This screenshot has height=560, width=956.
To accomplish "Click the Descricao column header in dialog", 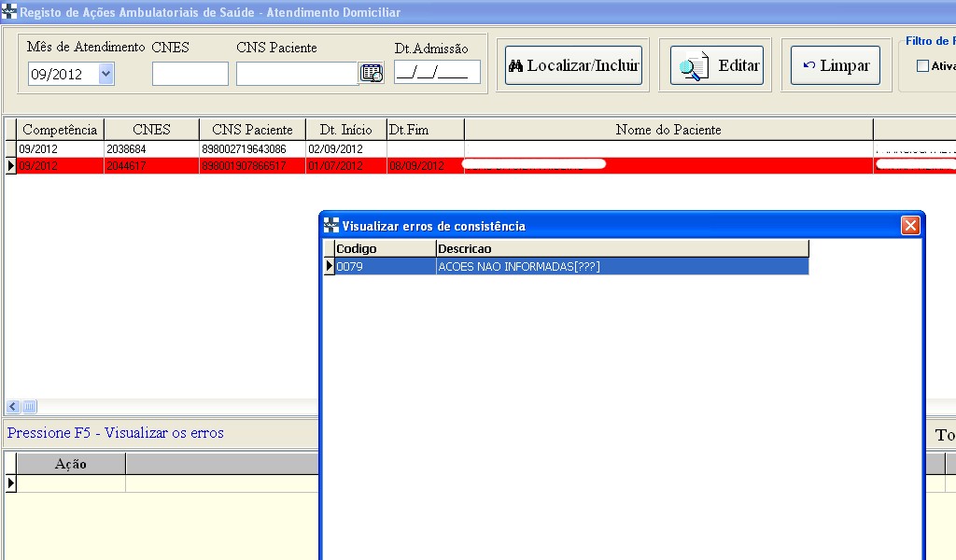I will pos(622,249).
